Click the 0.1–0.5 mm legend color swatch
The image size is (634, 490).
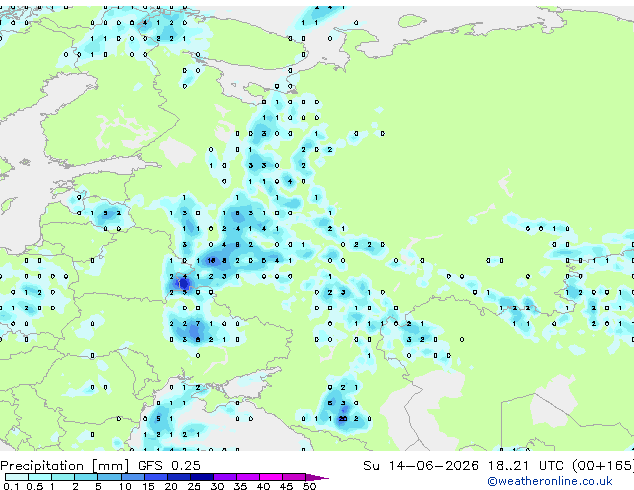[17, 477]
